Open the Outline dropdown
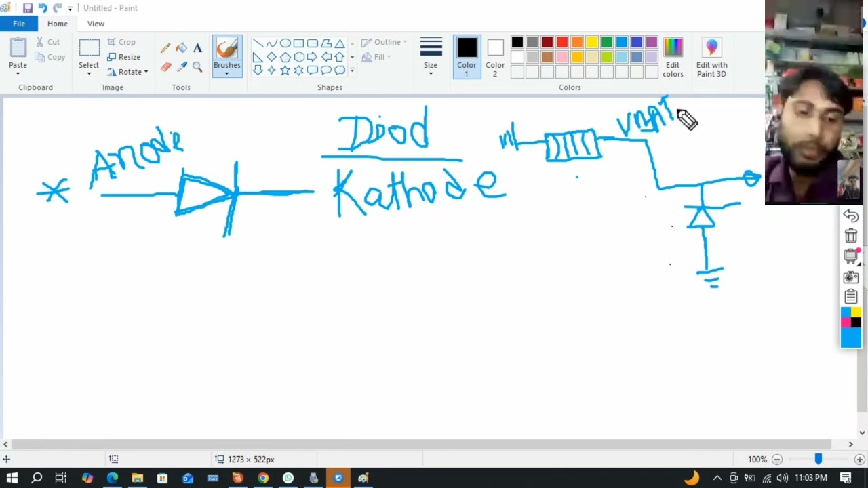 [x=384, y=42]
